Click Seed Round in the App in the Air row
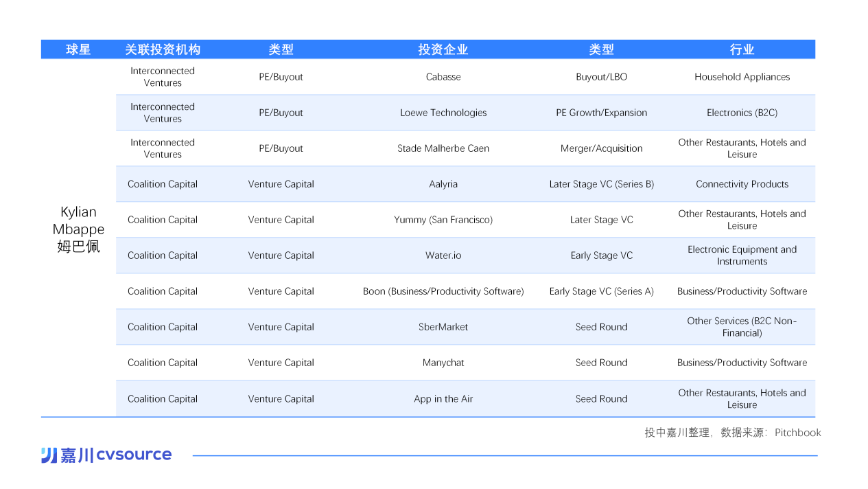The height and width of the screenshot is (489, 868). pos(602,398)
